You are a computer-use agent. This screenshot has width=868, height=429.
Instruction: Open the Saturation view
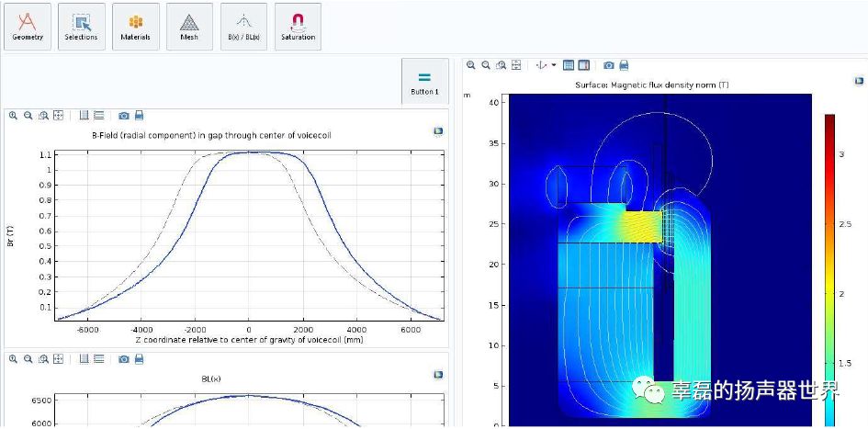pos(298,27)
